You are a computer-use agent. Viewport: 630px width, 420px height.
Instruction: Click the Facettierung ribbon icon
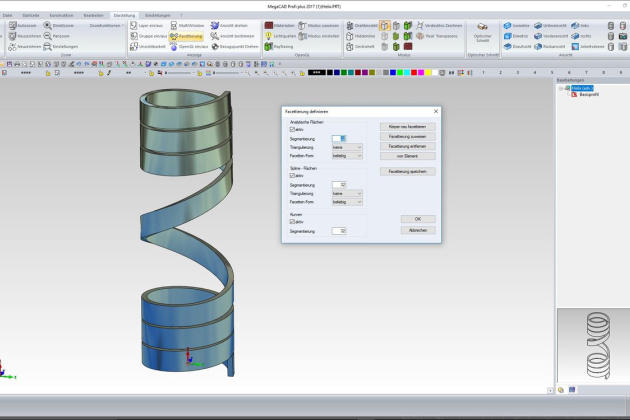[x=173, y=35]
